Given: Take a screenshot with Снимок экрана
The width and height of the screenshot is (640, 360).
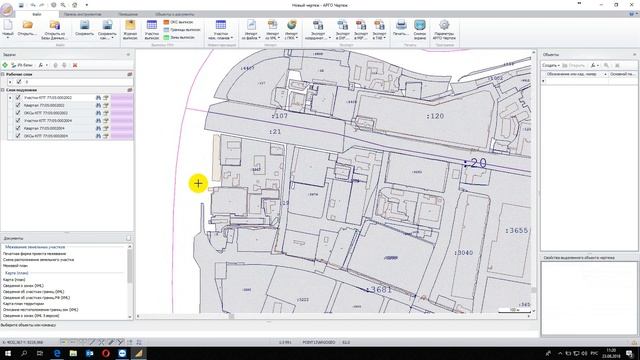Looking at the screenshot, I should tap(420, 29).
